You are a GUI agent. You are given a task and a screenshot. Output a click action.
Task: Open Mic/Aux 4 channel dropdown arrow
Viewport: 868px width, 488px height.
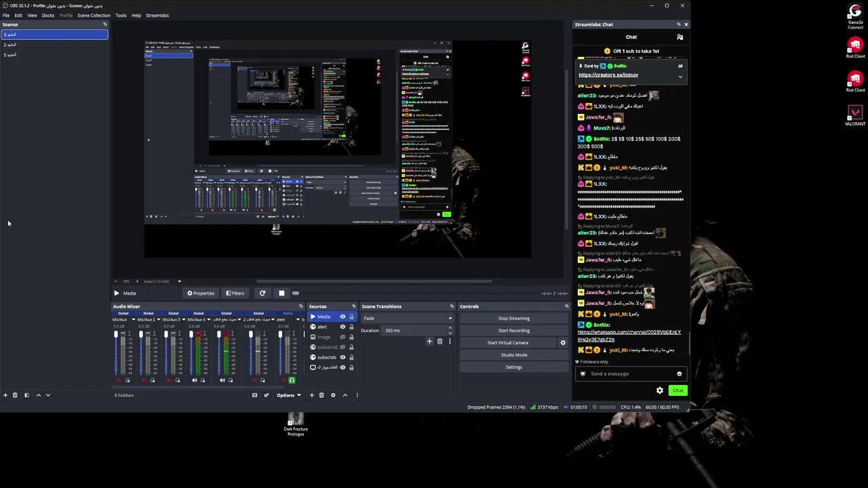coord(208,320)
